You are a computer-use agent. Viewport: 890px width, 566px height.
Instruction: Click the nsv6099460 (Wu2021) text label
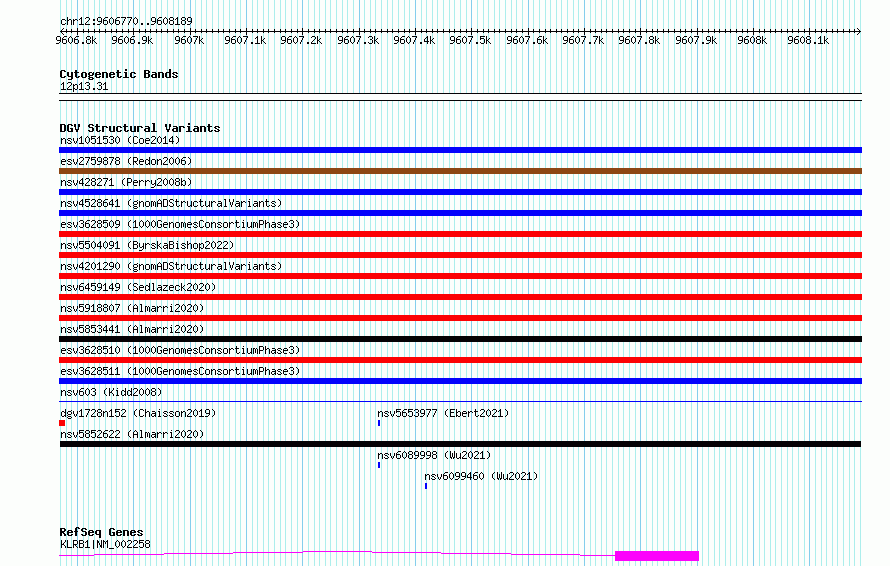[481, 476]
